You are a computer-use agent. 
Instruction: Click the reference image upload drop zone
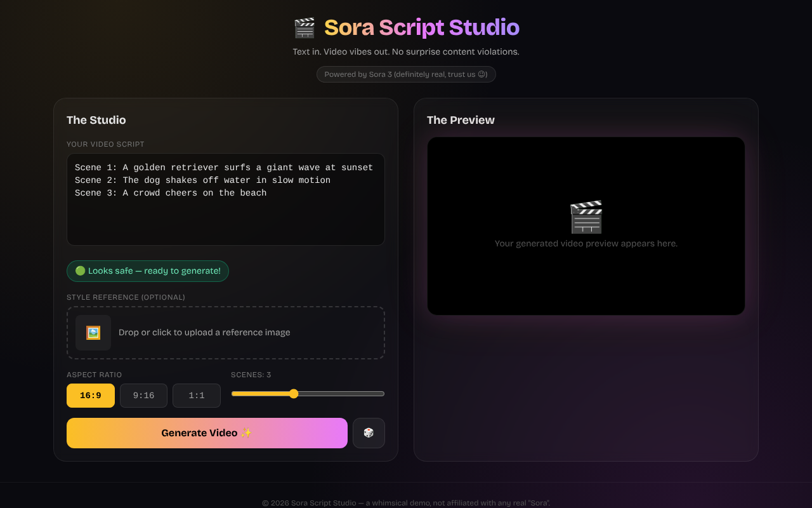click(x=226, y=333)
